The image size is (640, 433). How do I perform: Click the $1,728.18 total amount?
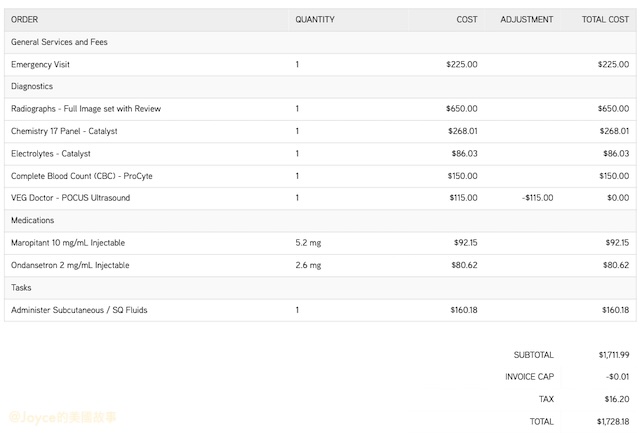pyautogui.click(x=613, y=421)
